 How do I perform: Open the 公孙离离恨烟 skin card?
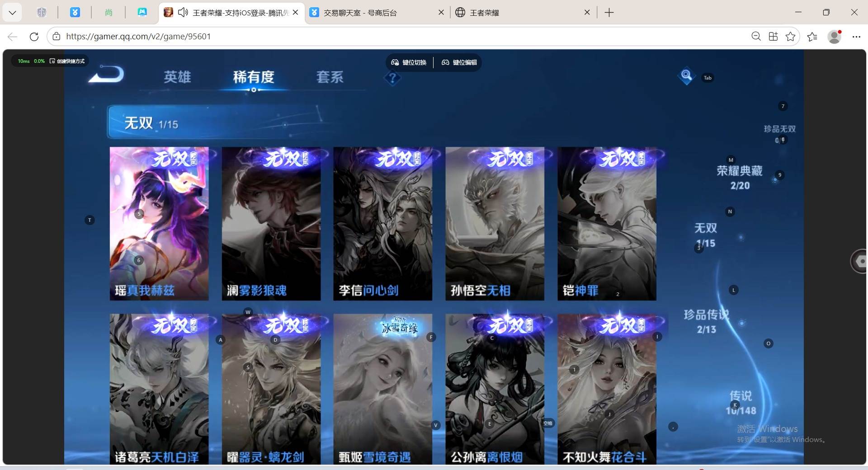coord(495,389)
